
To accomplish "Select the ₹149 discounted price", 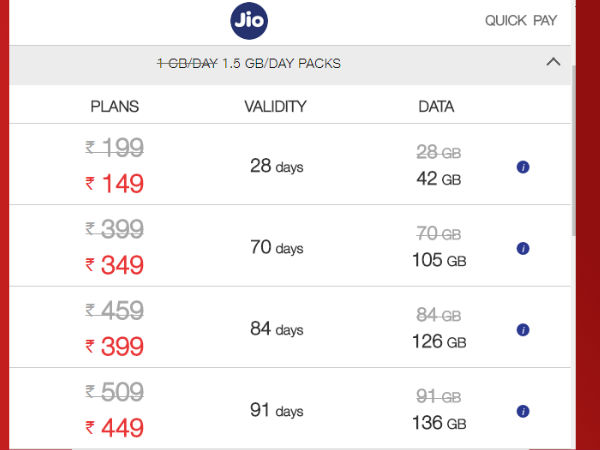I will point(115,184).
